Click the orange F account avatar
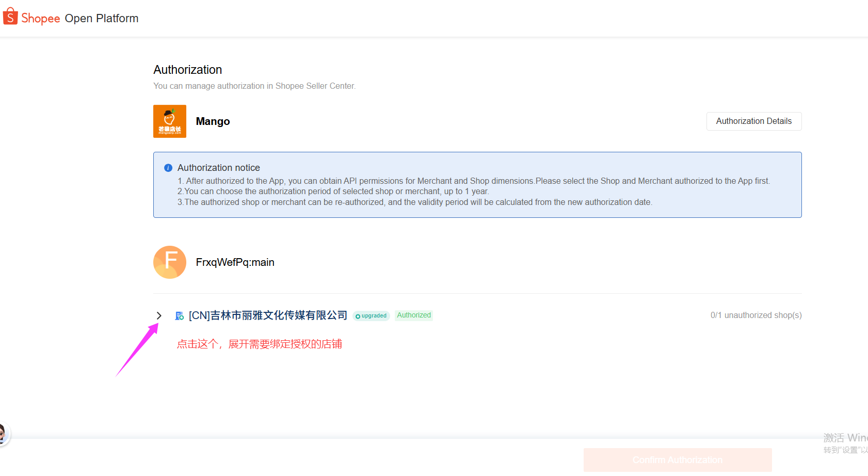868x476 pixels. tap(170, 262)
